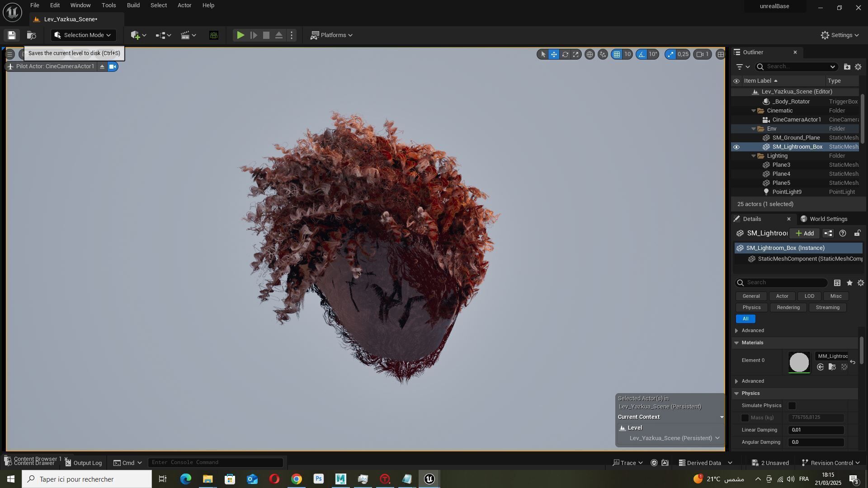Open the Build menu
Image resolution: width=868 pixels, height=488 pixels.
[133, 5]
